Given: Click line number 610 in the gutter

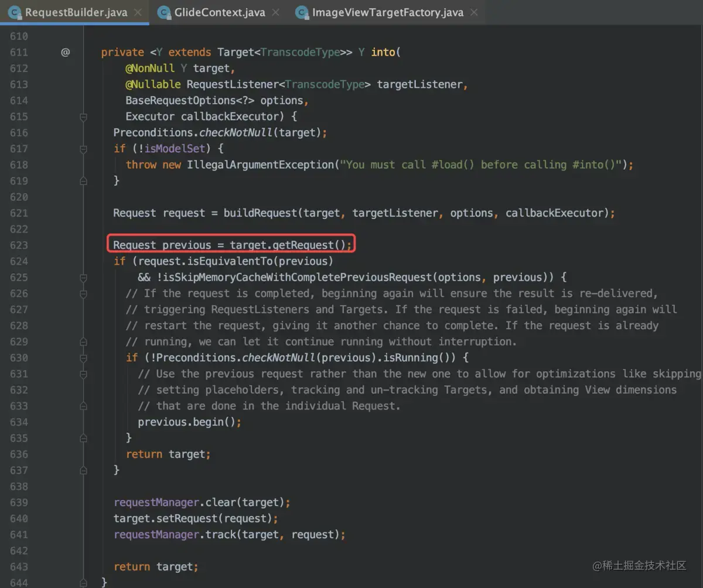Looking at the screenshot, I should pos(19,36).
